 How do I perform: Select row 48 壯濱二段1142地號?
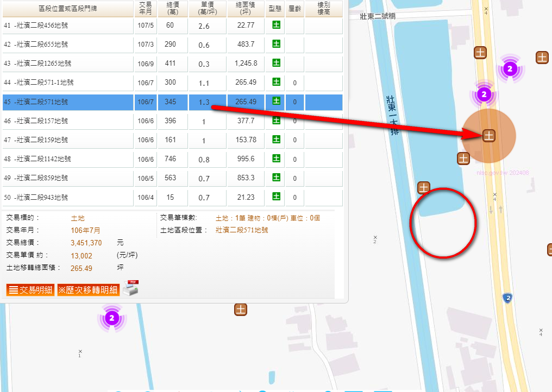click(68, 159)
